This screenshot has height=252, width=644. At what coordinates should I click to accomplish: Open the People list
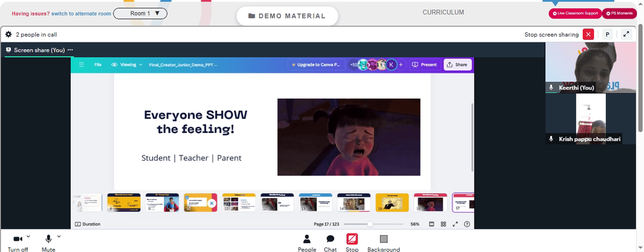click(x=307, y=242)
